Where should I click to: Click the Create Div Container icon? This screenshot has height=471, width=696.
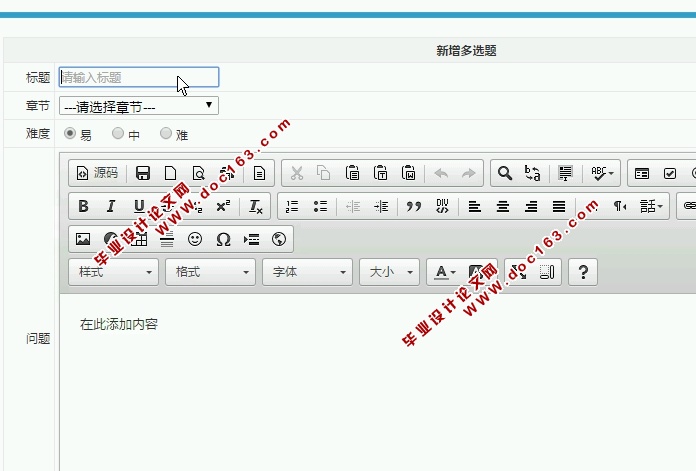click(442, 206)
